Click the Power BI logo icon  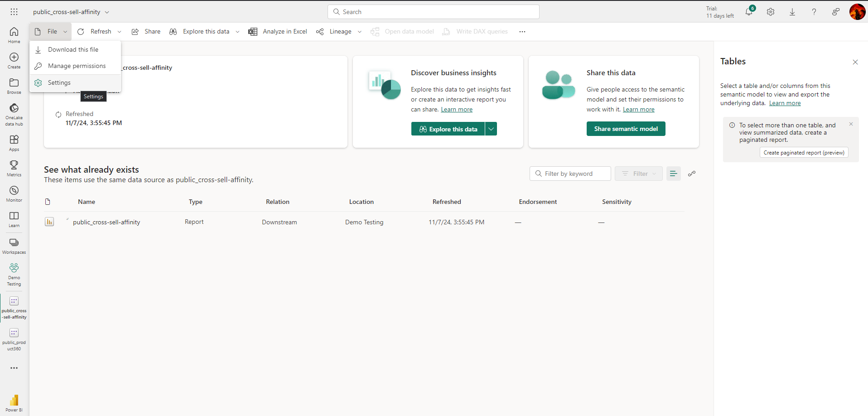14,402
